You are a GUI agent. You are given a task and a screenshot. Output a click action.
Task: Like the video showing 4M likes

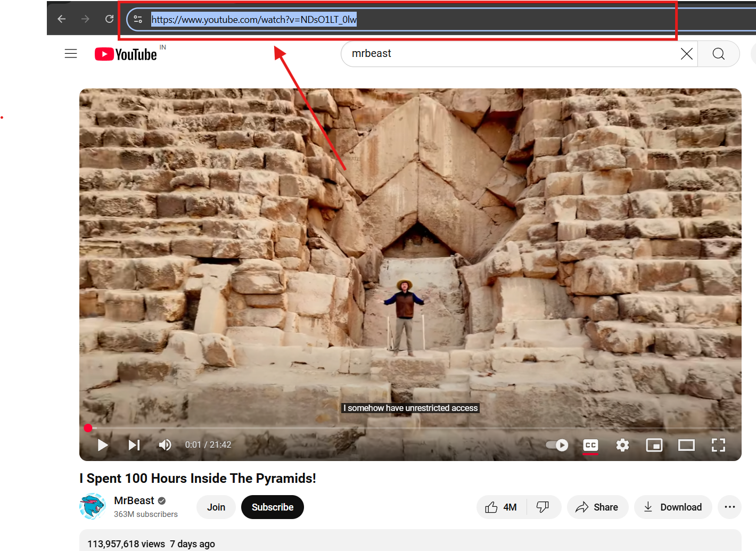pyautogui.click(x=501, y=507)
